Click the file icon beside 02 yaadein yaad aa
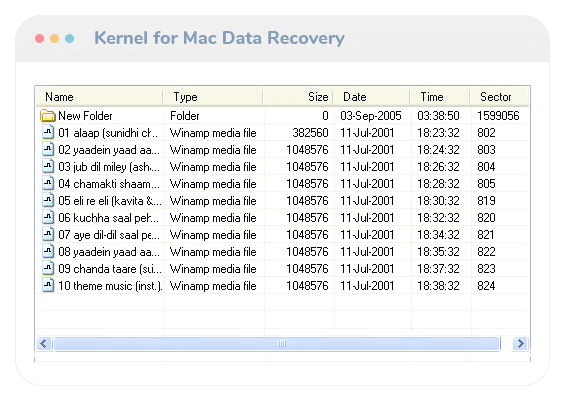The height and width of the screenshot is (401, 565). click(48, 150)
